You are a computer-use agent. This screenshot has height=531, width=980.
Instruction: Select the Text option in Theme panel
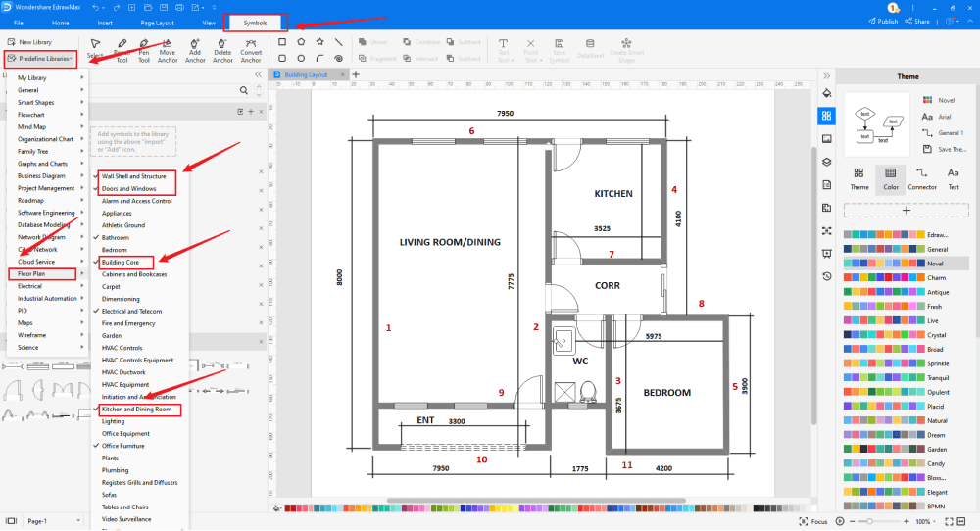(x=954, y=178)
